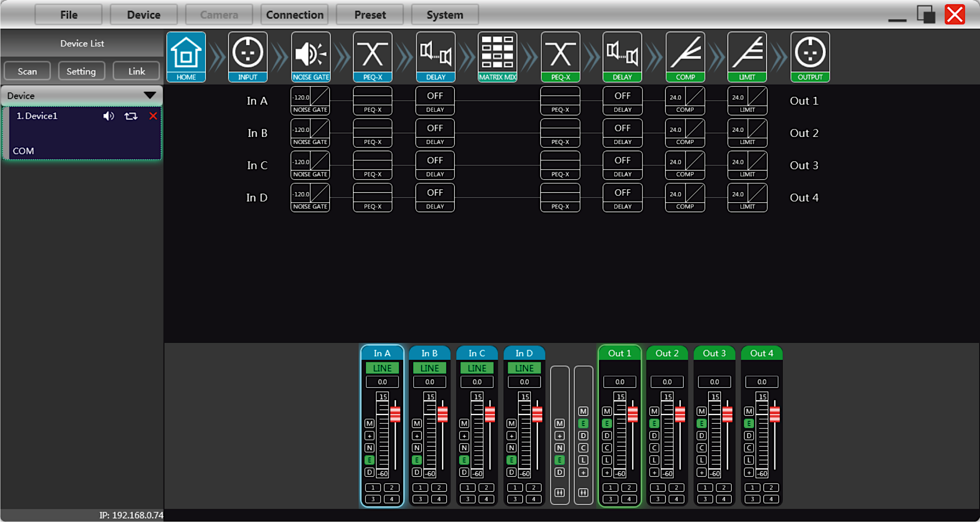Click the Out 3 red fader handle
The image size is (980, 522).
point(727,414)
